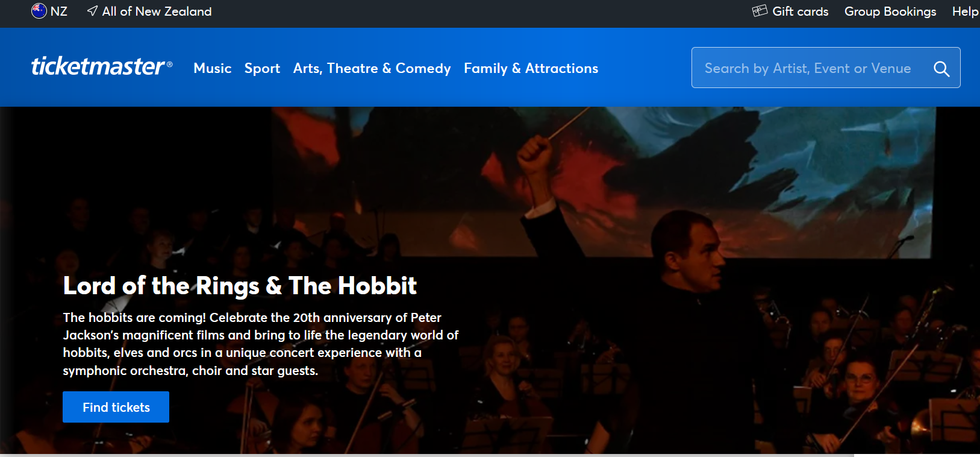
Task: Go to Group Bookings
Action: 890,11
